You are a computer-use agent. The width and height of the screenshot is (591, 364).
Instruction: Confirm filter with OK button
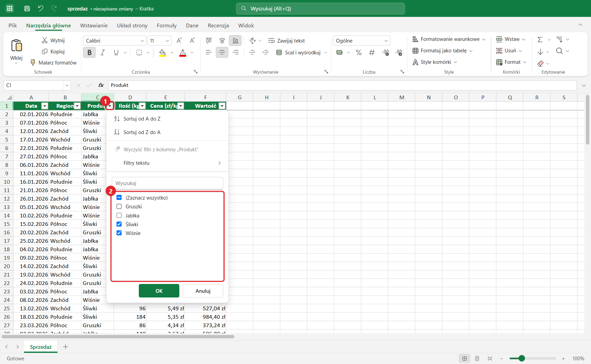pos(159,291)
